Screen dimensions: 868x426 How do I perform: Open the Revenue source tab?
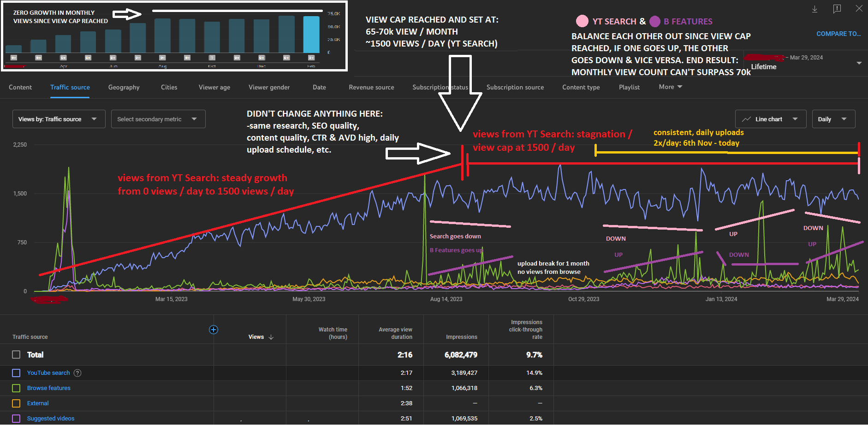tap(371, 88)
